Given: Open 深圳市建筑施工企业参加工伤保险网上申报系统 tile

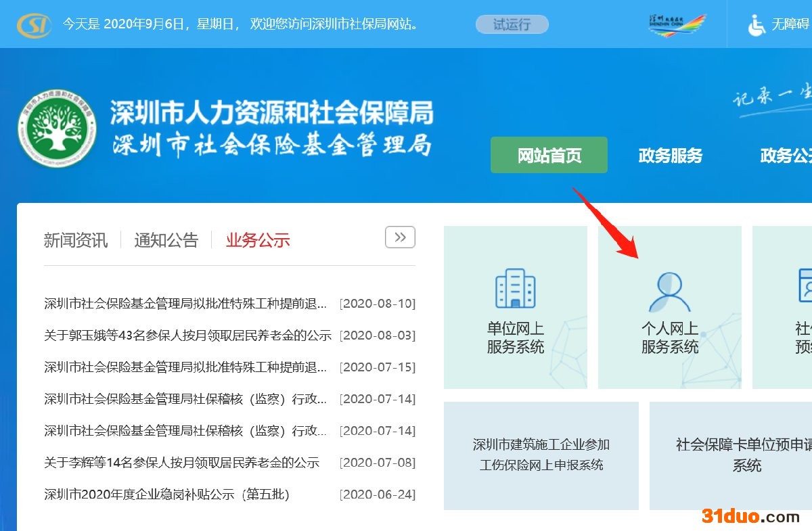Looking at the screenshot, I should pyautogui.click(x=541, y=455).
